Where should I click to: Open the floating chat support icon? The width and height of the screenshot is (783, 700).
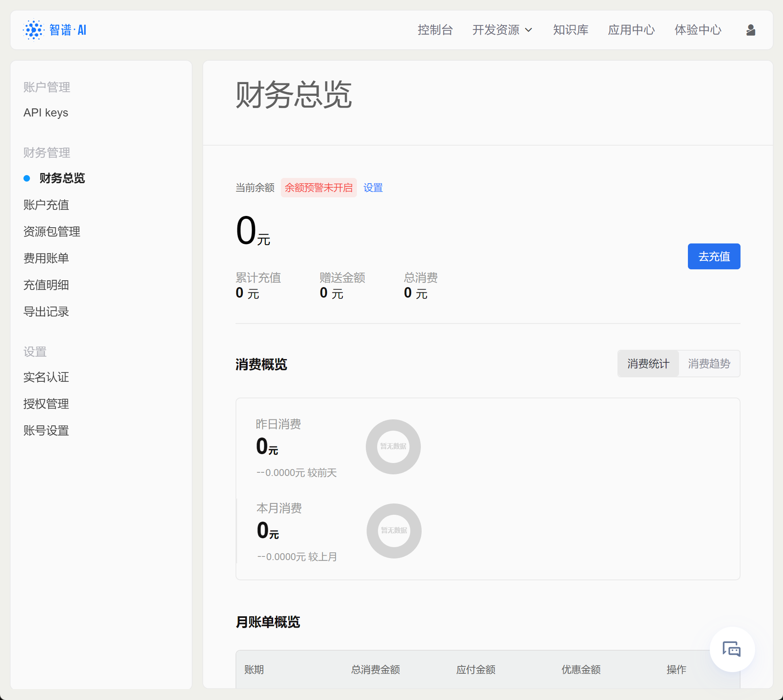click(x=732, y=649)
